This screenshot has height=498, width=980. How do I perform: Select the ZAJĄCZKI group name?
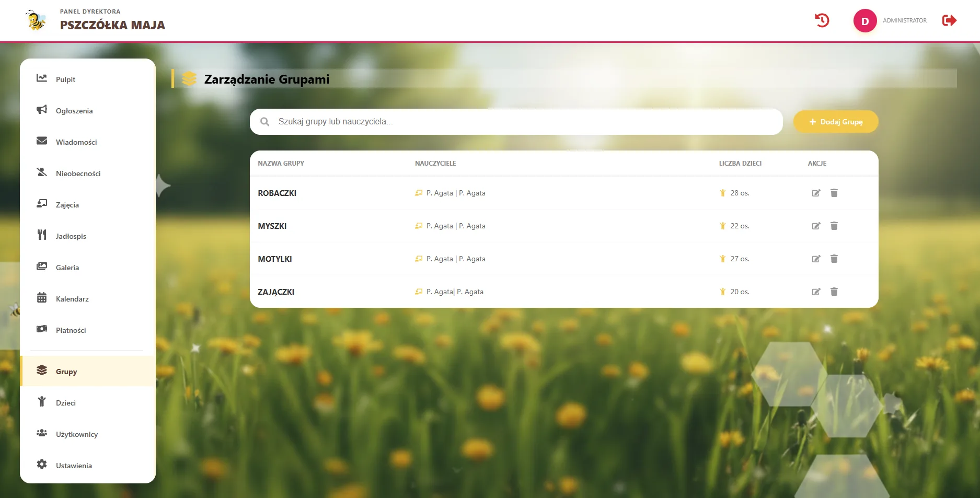tap(276, 292)
